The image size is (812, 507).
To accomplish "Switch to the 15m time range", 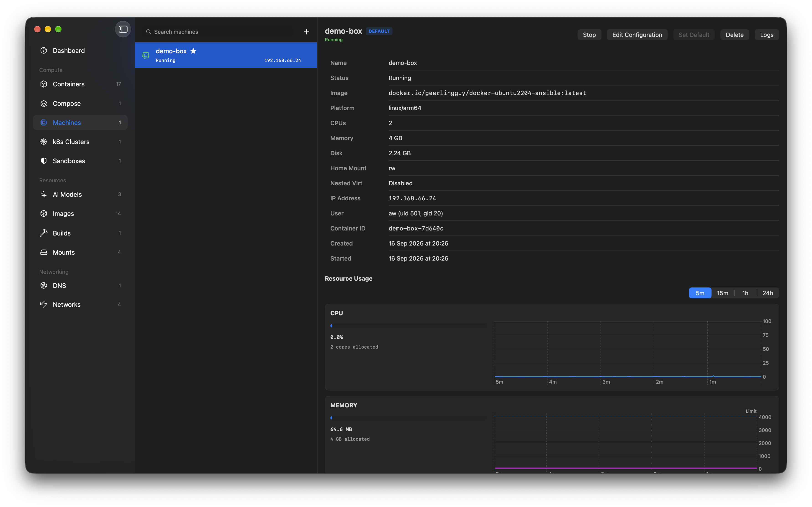I will (x=722, y=293).
